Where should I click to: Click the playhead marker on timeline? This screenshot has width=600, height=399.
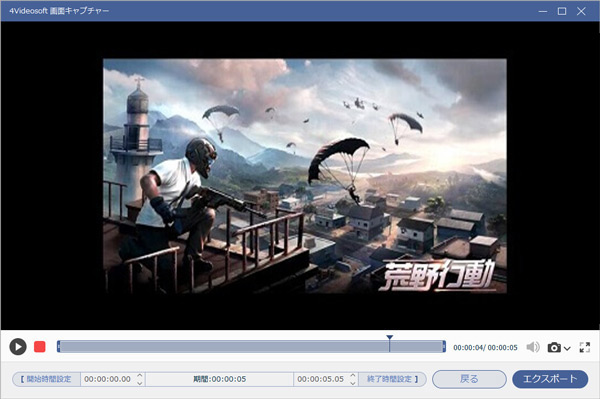[x=390, y=338]
